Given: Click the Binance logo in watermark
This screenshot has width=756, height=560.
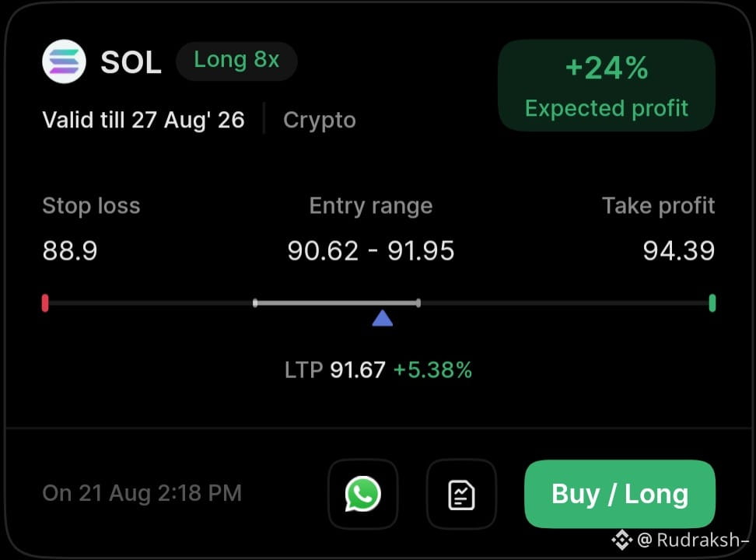Looking at the screenshot, I should click(622, 540).
